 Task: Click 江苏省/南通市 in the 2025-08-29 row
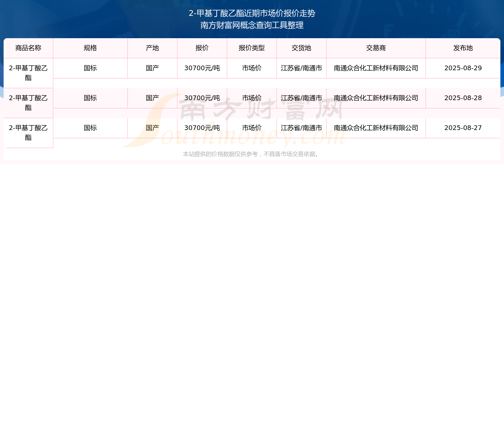click(x=302, y=68)
